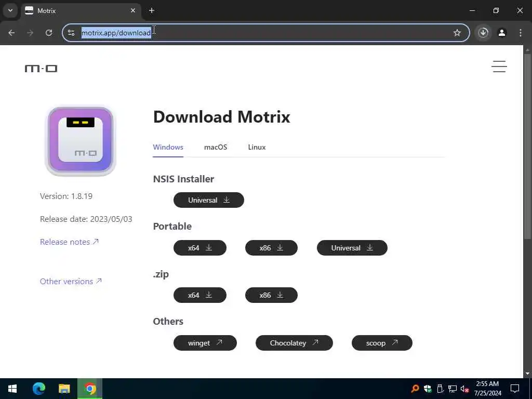Select the Motrix browser tab

(x=82, y=10)
